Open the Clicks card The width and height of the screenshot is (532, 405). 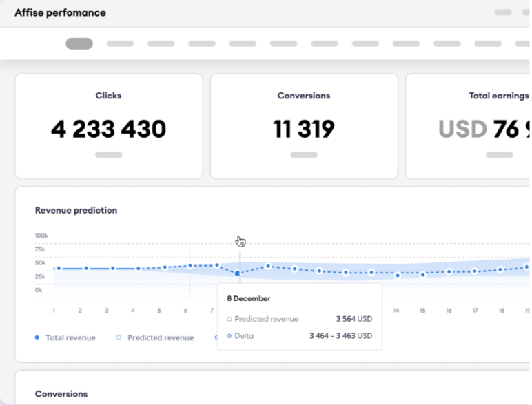(109, 126)
